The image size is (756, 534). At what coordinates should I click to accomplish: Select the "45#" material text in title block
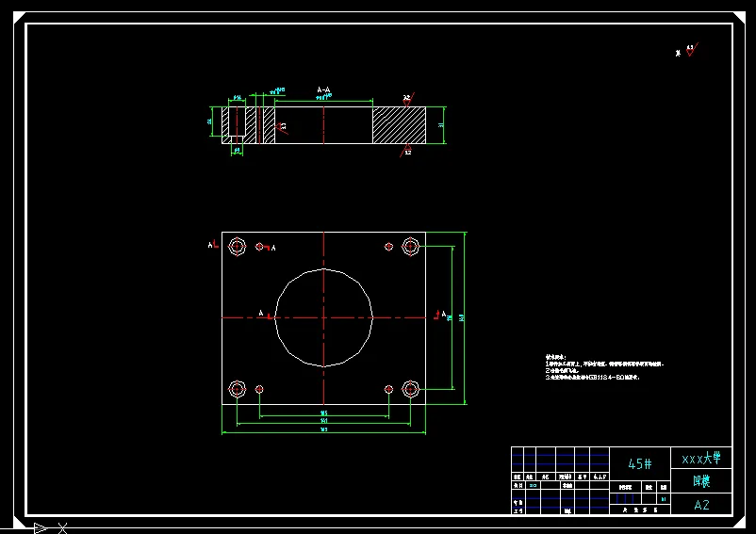tap(640, 463)
